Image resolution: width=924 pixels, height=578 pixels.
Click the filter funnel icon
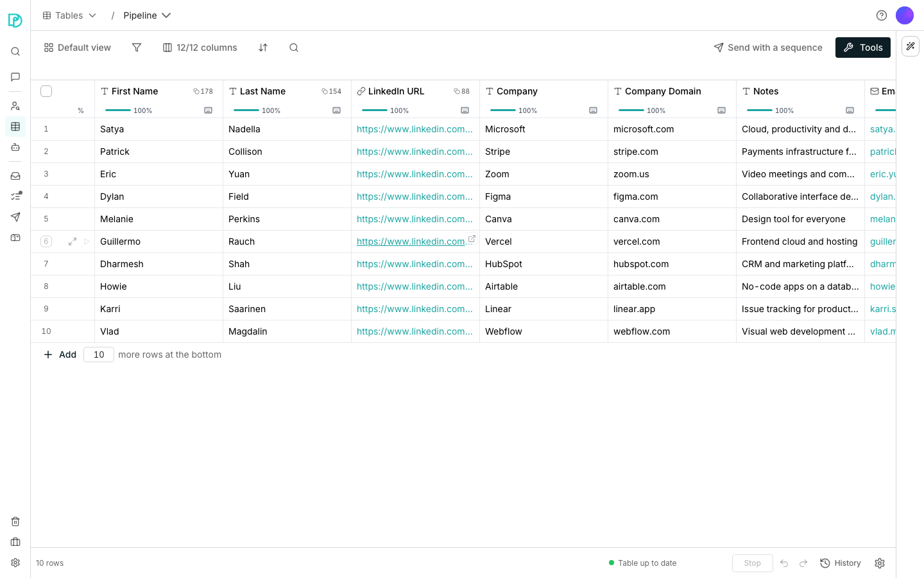(x=137, y=48)
